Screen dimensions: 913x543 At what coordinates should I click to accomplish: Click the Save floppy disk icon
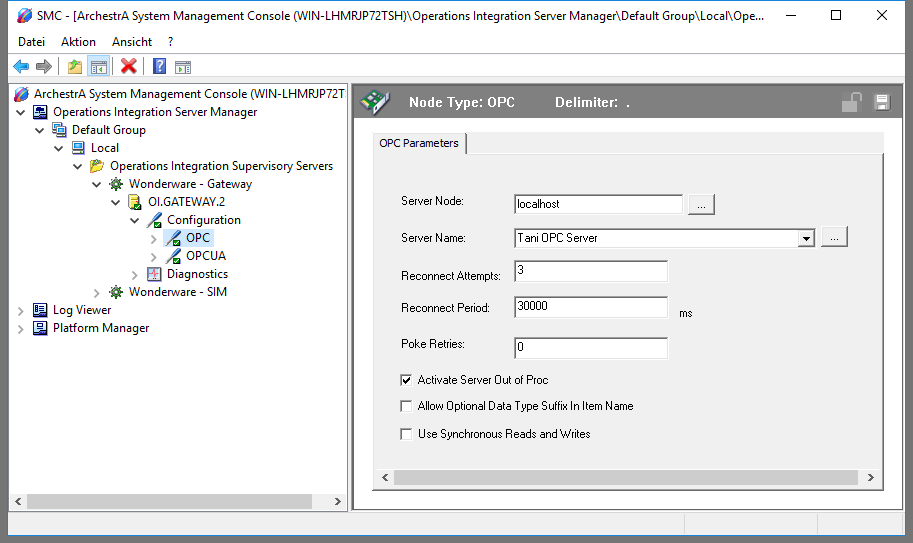coord(881,102)
